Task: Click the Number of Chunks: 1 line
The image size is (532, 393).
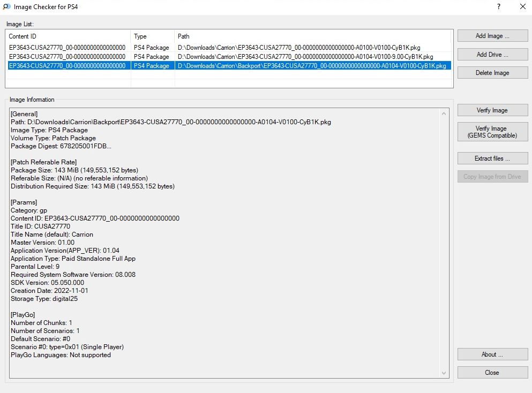Action: click(41, 323)
